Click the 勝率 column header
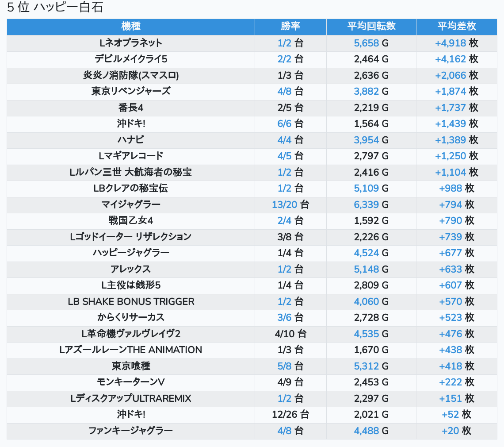The width and height of the screenshot is (504, 447). [x=290, y=26]
